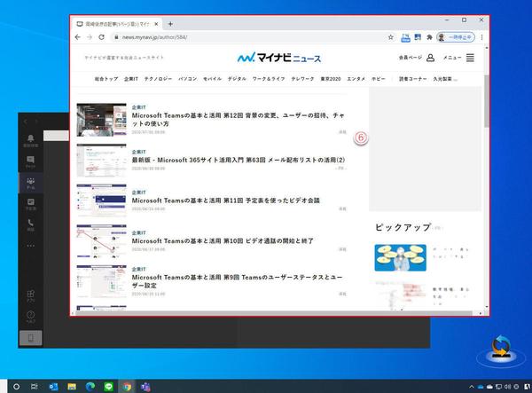Open Teams 第11回 video meeting article
532x393 pixels.
click(225, 200)
